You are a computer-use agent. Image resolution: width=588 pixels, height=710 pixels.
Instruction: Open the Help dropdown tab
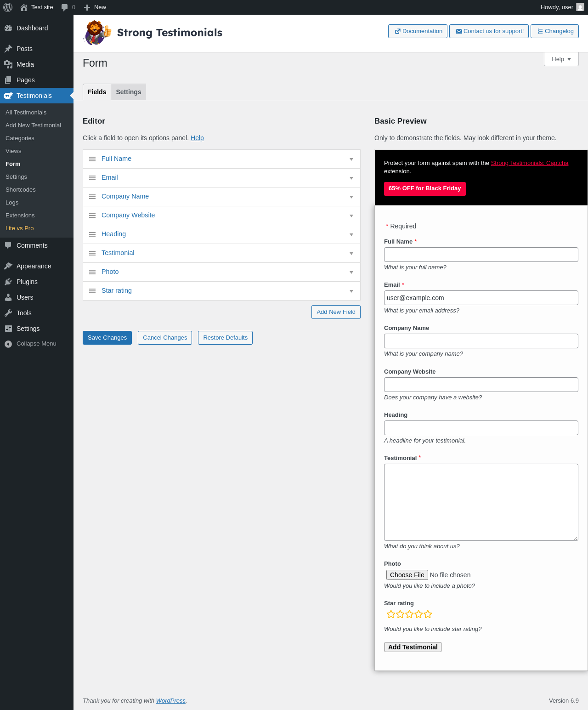click(561, 59)
